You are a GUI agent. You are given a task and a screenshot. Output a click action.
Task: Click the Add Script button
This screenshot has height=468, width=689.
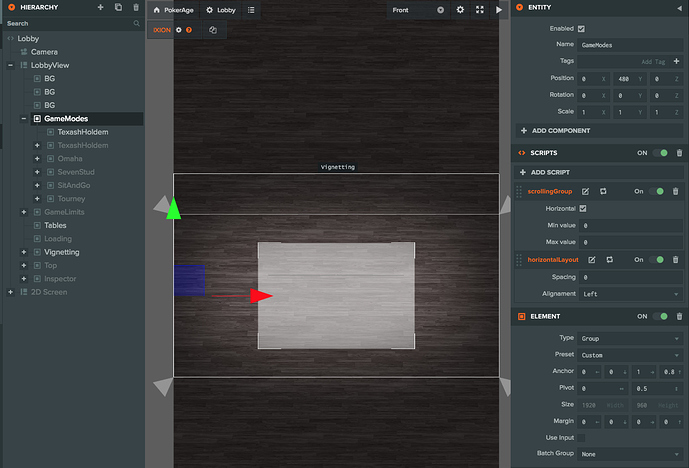548,172
